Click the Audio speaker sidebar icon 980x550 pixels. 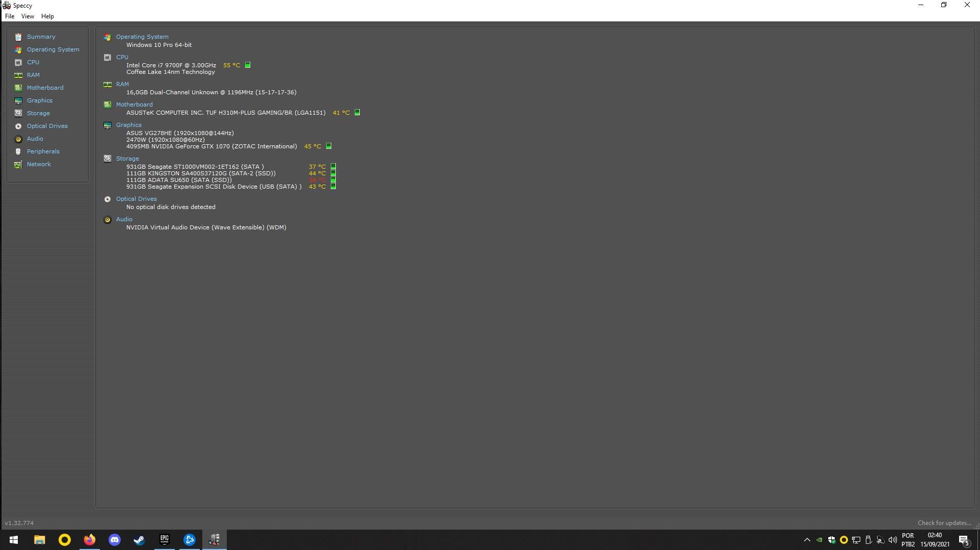(x=18, y=139)
